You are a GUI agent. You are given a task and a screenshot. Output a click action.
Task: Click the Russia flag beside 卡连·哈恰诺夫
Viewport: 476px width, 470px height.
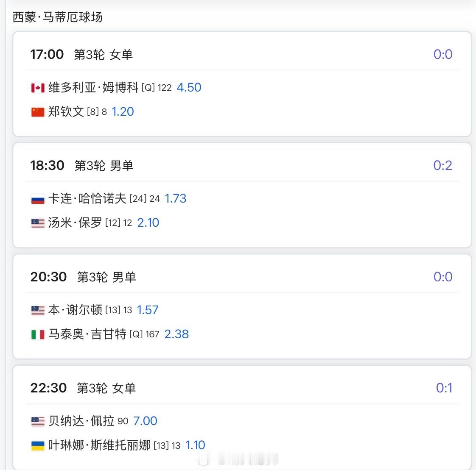[38, 199]
